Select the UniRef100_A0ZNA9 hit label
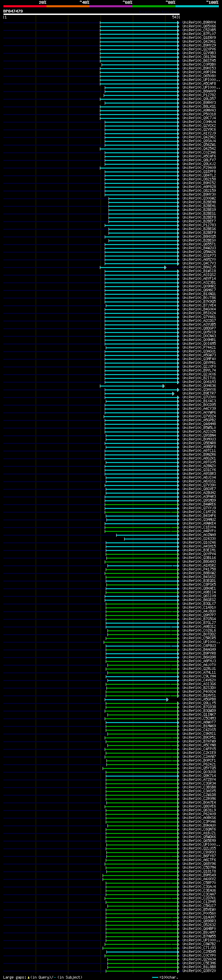The height and width of the screenshot is (980, 222). 199,535
